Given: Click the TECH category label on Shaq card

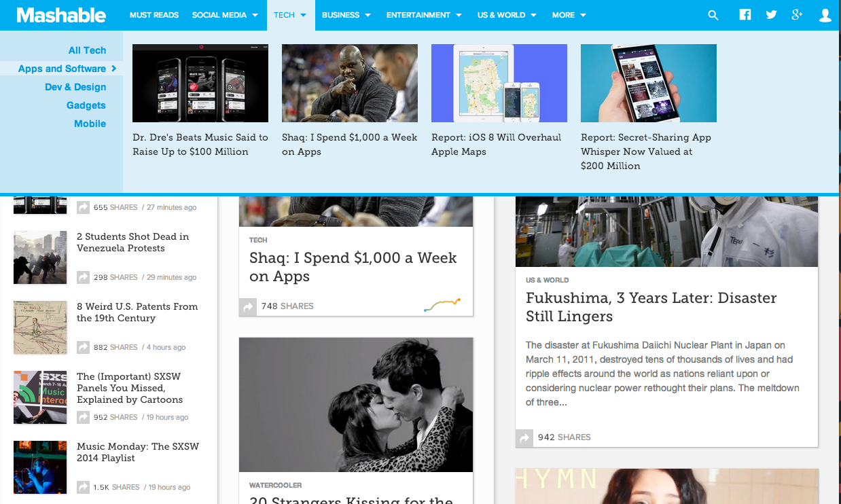Looking at the screenshot, I should pyautogui.click(x=258, y=240).
